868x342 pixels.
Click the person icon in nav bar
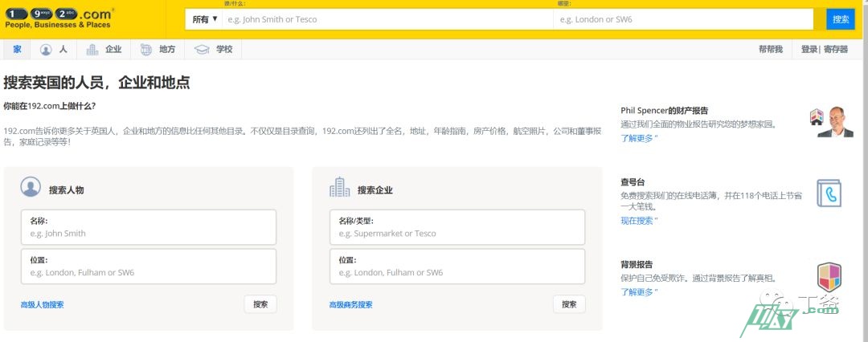point(46,50)
